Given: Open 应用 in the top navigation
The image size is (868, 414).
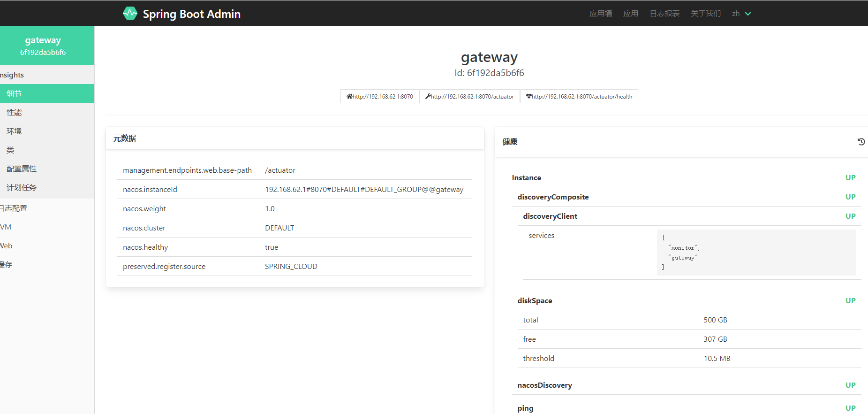Looking at the screenshot, I should tap(631, 14).
